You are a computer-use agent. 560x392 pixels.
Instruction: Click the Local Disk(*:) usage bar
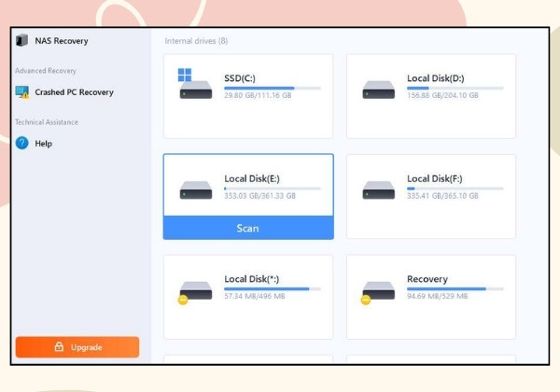pos(273,288)
